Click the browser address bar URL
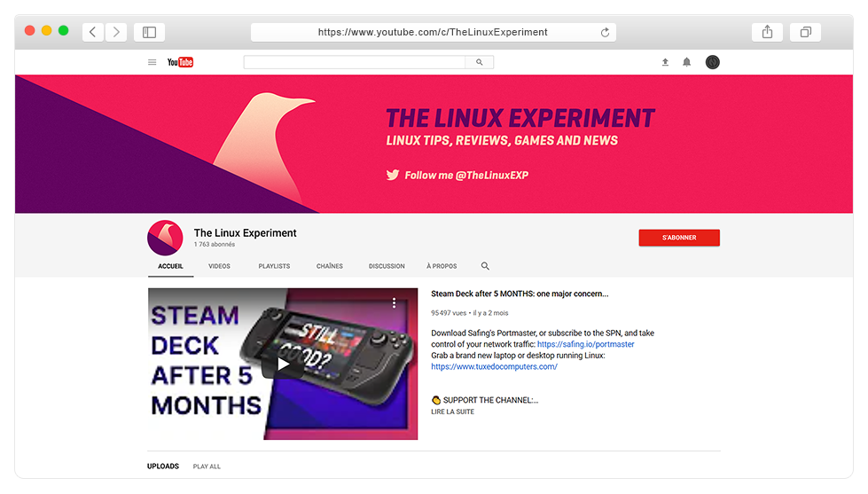This screenshot has width=868, height=494. [x=433, y=32]
